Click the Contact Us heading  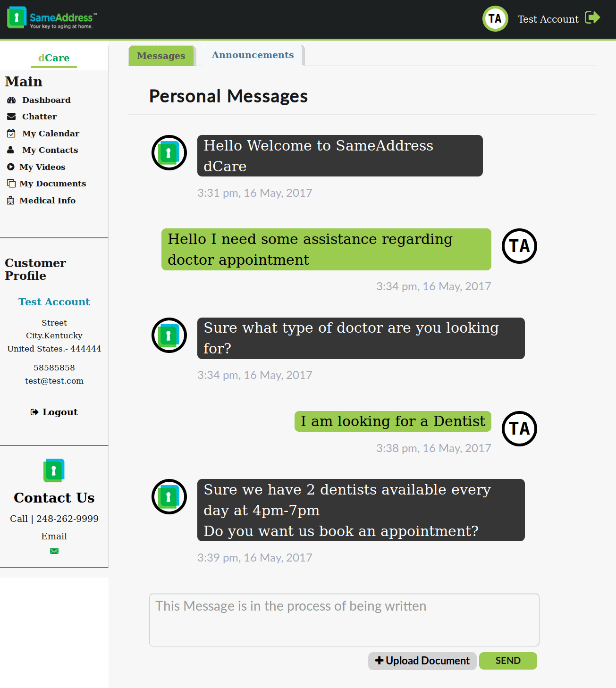pyautogui.click(x=54, y=498)
